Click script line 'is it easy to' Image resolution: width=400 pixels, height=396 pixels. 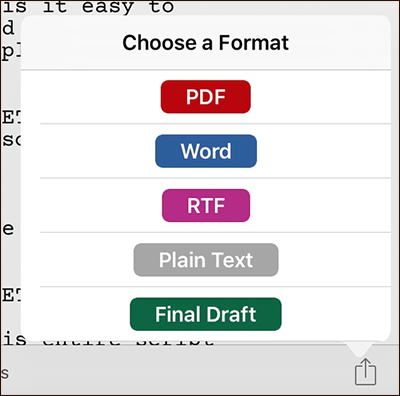[x=88, y=7]
